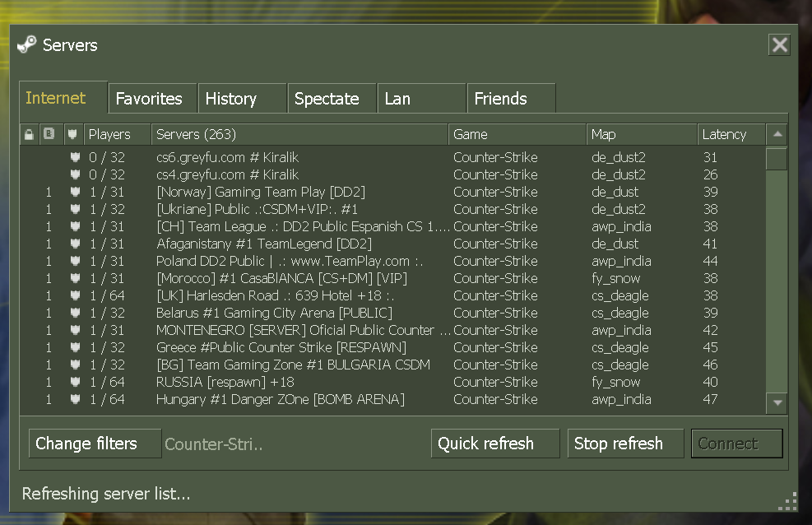Click 1 / 64 players in RUSSIA row
The width and height of the screenshot is (812, 525).
[107, 382]
